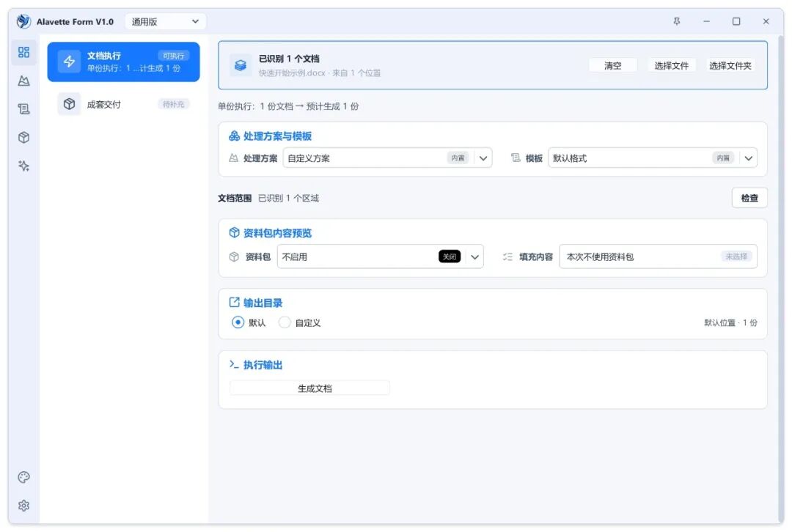Click the 资料包内容预览 section header icon
Viewport: 792px width, 532px height.
click(x=234, y=232)
